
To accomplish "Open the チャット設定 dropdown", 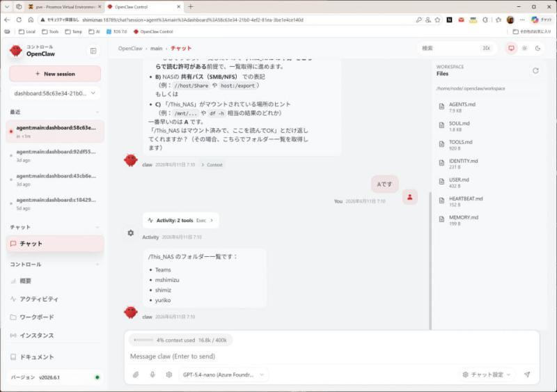I will pyautogui.click(x=486, y=375).
